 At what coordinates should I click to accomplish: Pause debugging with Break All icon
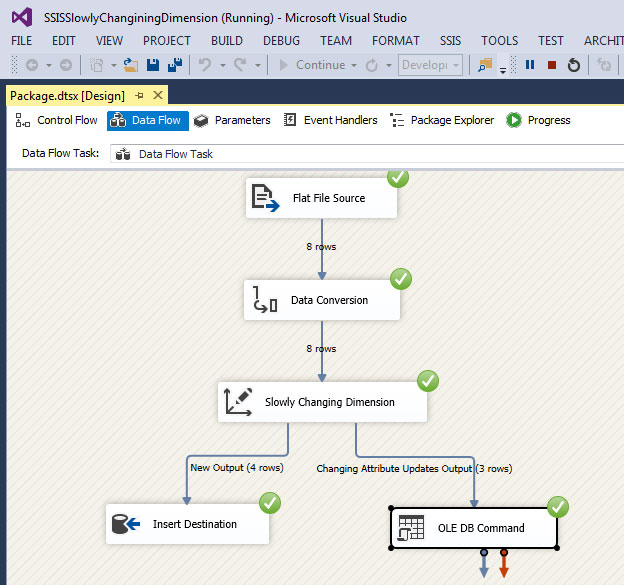point(530,64)
